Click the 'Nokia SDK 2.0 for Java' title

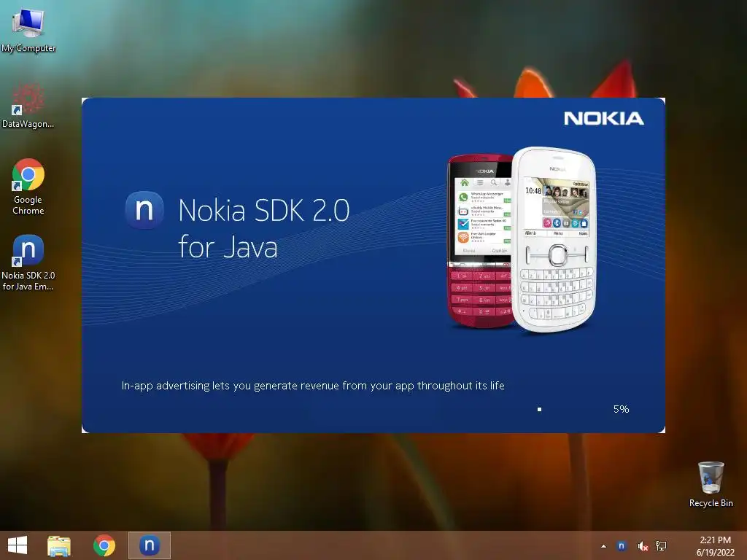click(264, 228)
